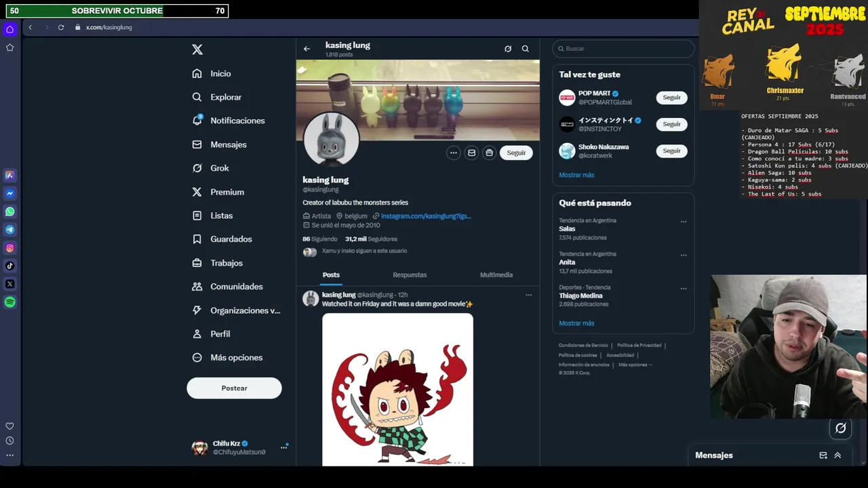Screen dimensions: 868x488
Task: Follow Shoko Nakazawa with Seguir button
Action: [x=671, y=151]
